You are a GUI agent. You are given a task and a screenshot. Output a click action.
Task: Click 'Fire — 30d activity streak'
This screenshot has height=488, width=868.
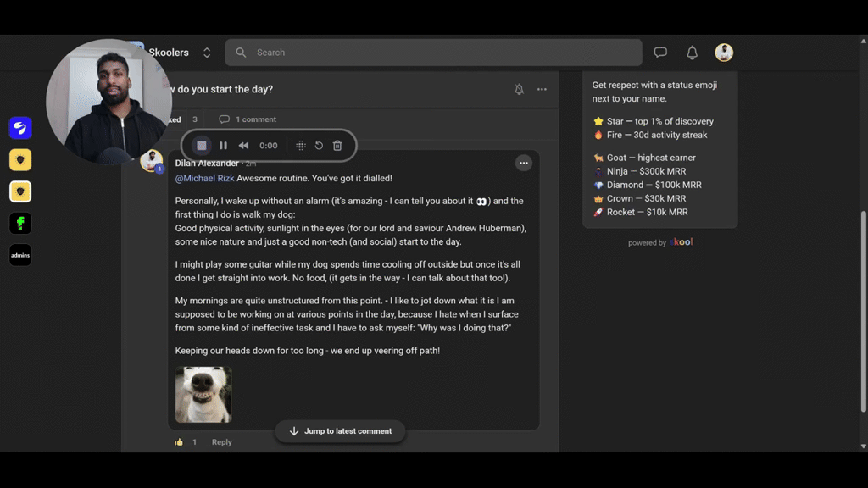pos(650,135)
